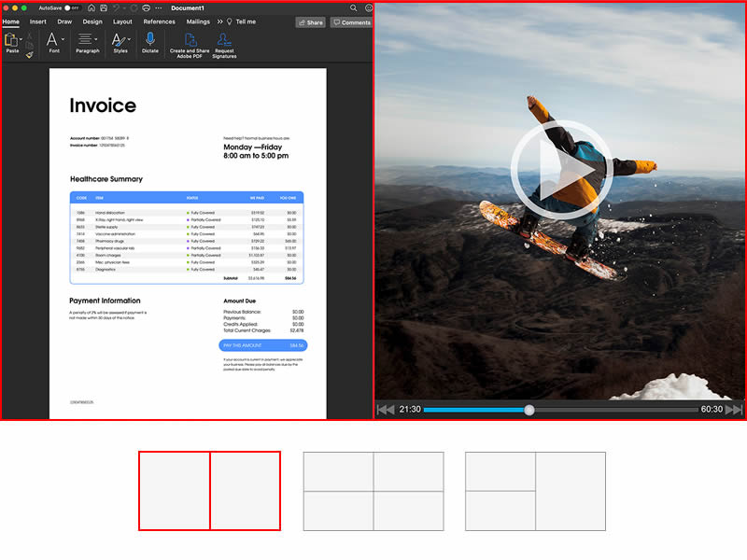Click the Home icon in title bar
Image resolution: width=747 pixels, height=560 pixels.
92,7
